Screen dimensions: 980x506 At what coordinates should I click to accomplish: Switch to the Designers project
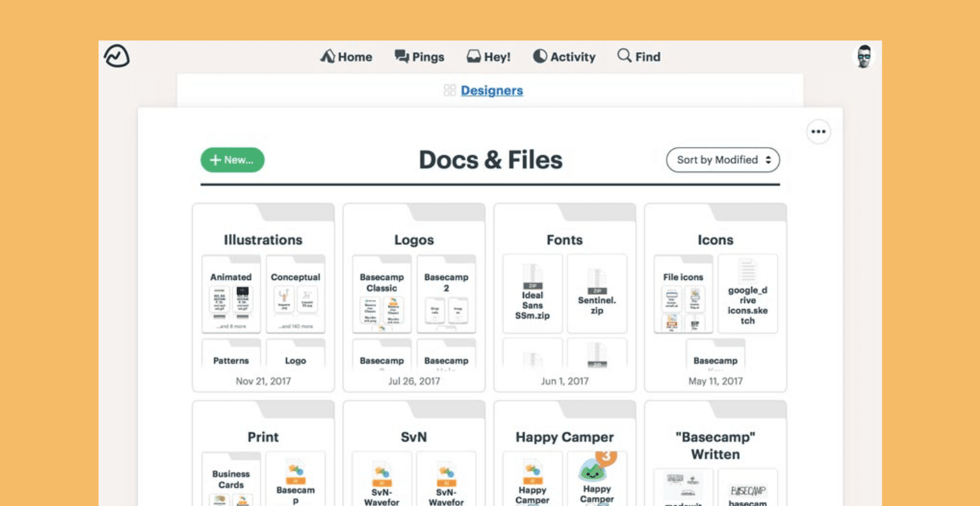pyautogui.click(x=491, y=90)
